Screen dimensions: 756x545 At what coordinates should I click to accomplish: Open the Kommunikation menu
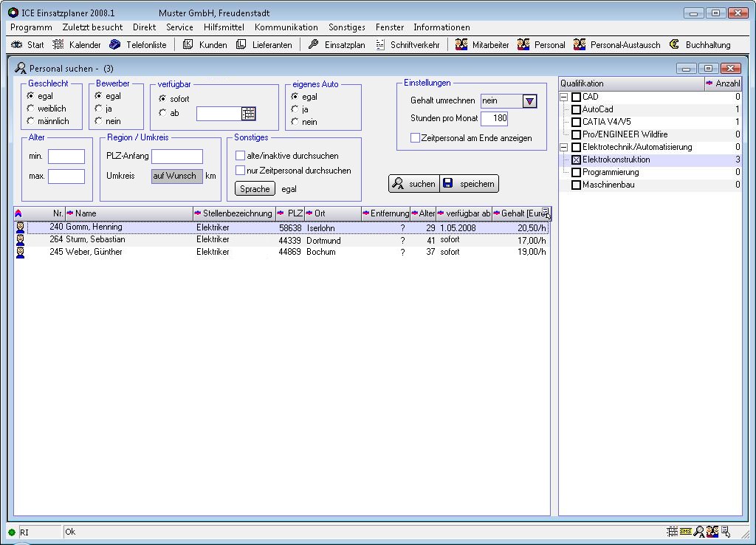pos(286,27)
